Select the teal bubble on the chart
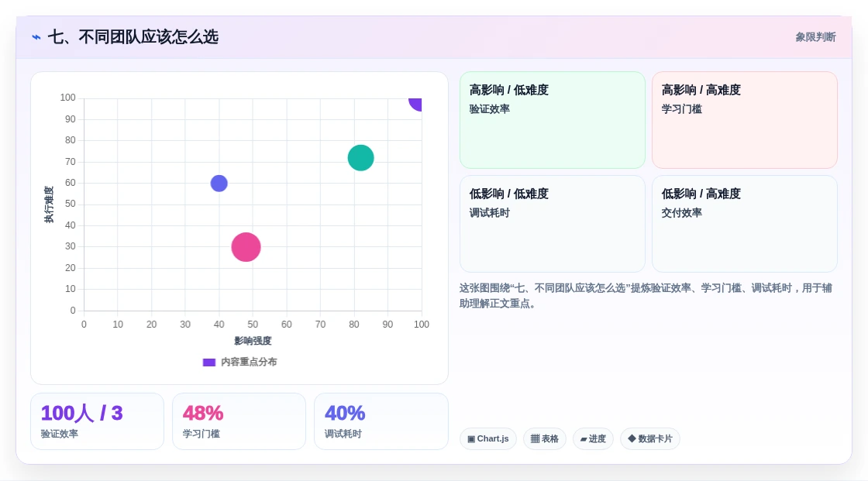The height and width of the screenshot is (481, 868). click(x=361, y=158)
